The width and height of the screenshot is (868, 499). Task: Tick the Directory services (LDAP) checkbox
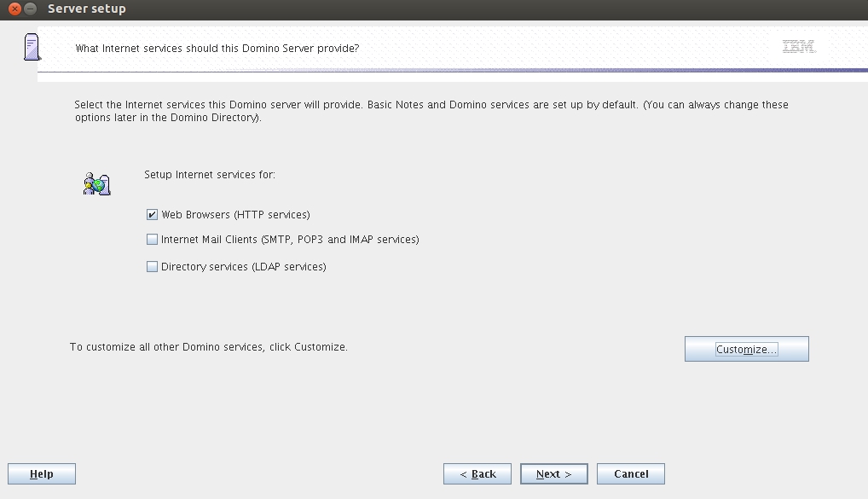click(x=153, y=267)
